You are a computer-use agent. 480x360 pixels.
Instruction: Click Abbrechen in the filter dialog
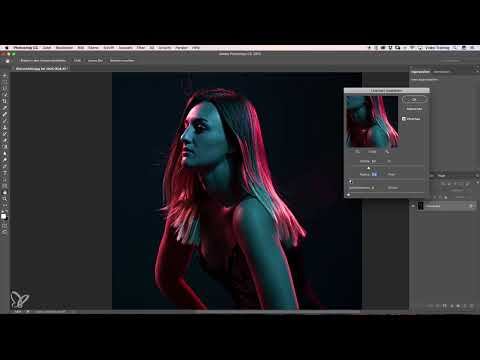(x=414, y=109)
